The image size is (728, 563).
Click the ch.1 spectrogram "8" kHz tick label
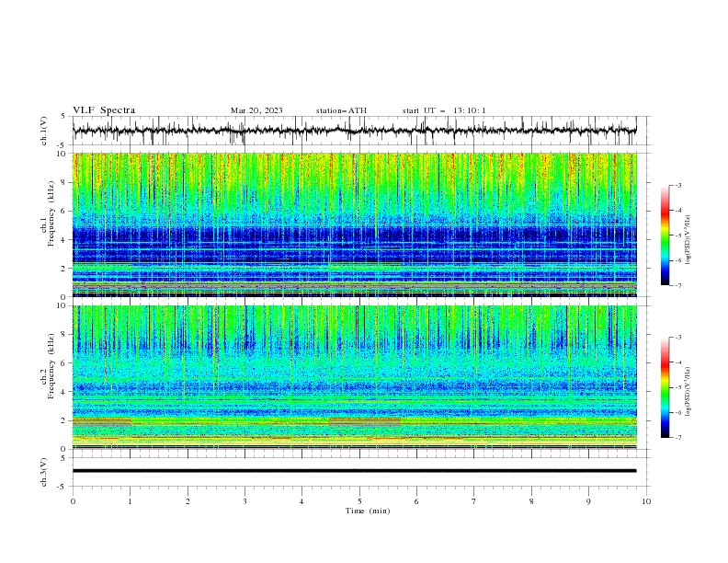pos(65,182)
